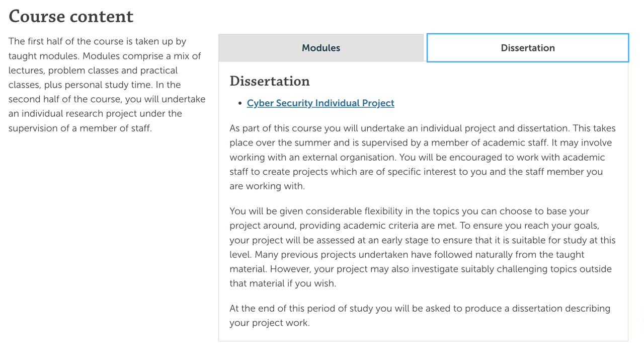The width and height of the screenshot is (644, 351).
Task: Click the phrase 'lectures, problem classes and practical'
Action: pos(93,71)
